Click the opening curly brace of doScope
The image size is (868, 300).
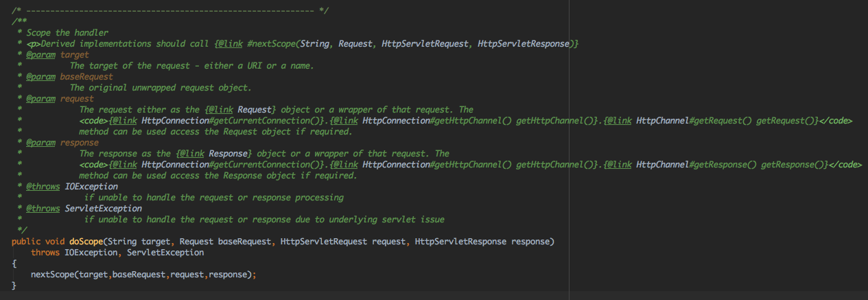coord(14,264)
